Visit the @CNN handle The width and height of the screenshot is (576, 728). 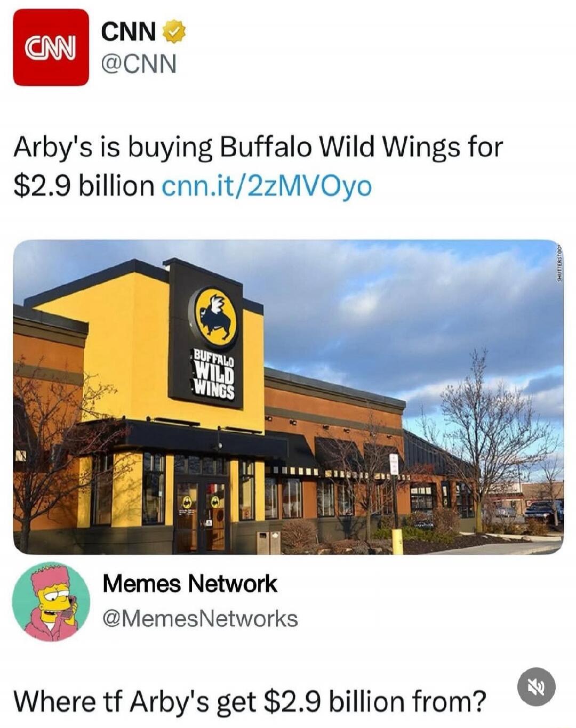pos(139,64)
